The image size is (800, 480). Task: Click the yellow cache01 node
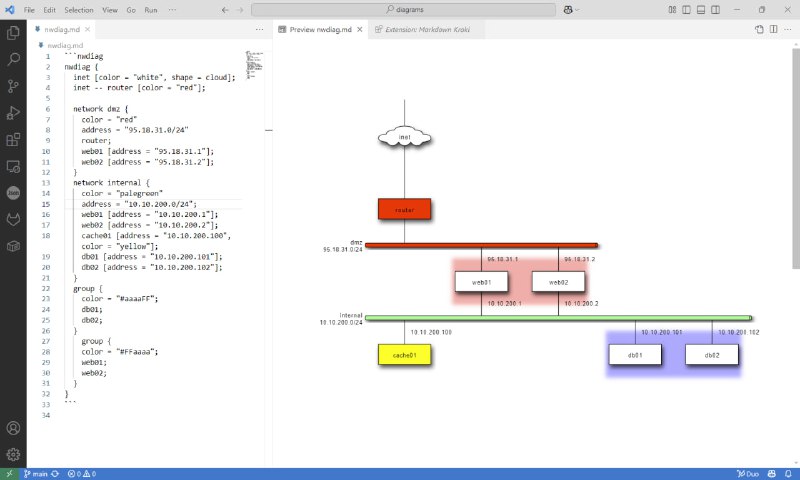point(405,355)
